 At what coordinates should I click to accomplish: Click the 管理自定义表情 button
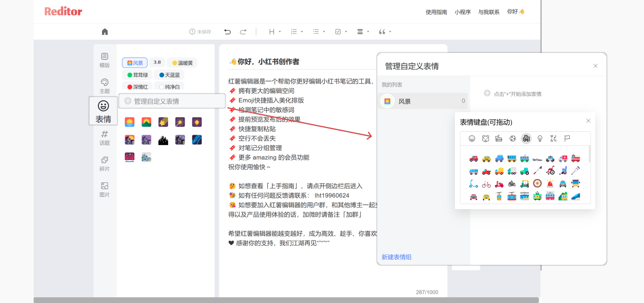[x=172, y=101]
